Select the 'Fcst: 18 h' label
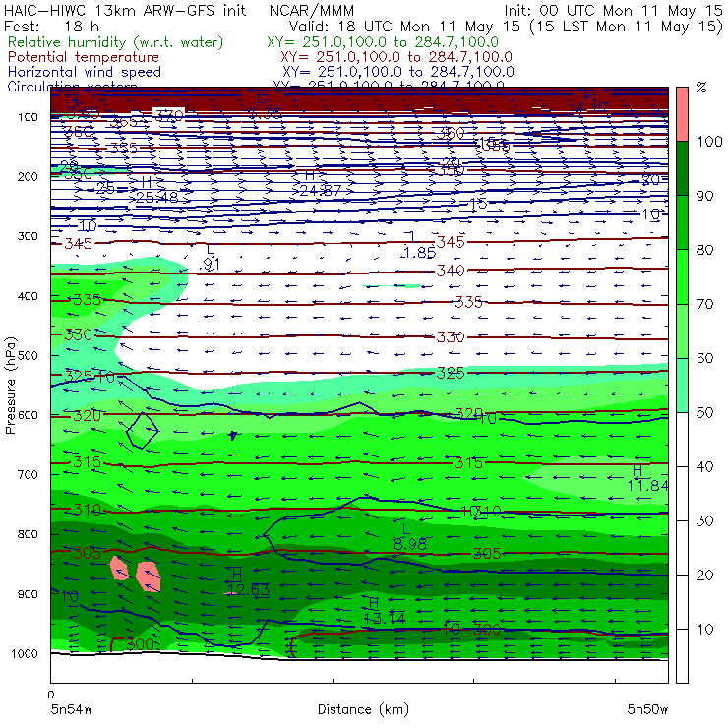The width and height of the screenshot is (728, 728). coord(51,26)
